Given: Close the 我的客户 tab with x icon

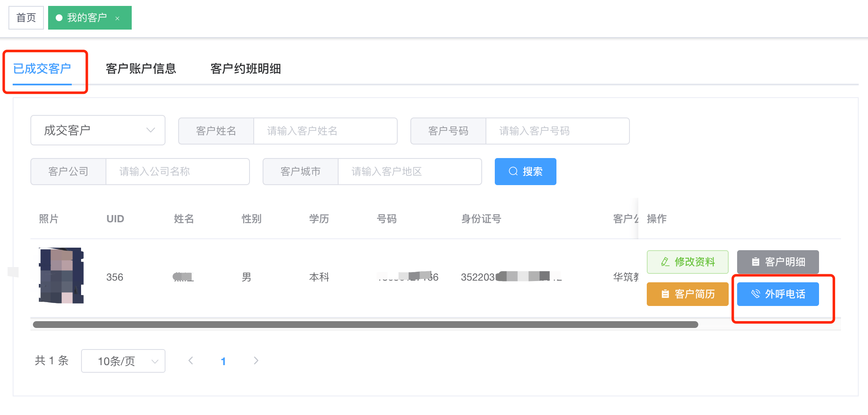Looking at the screenshot, I should click(117, 18).
